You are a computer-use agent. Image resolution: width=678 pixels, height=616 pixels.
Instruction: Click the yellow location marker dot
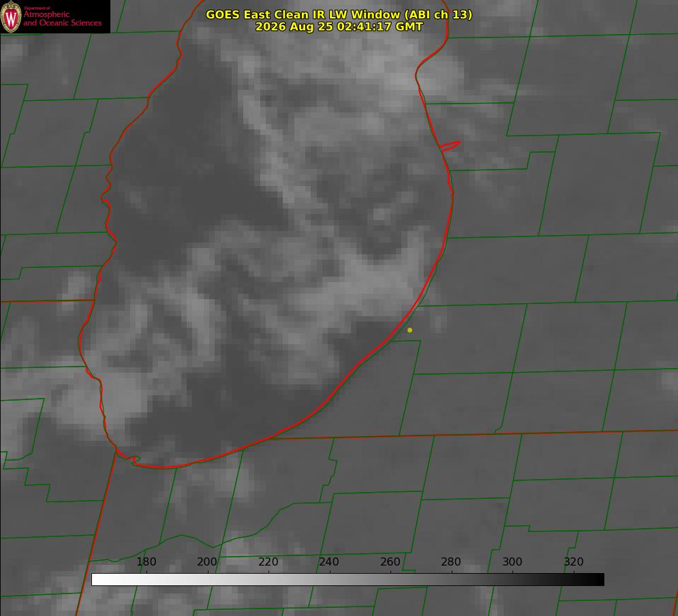[x=410, y=330]
